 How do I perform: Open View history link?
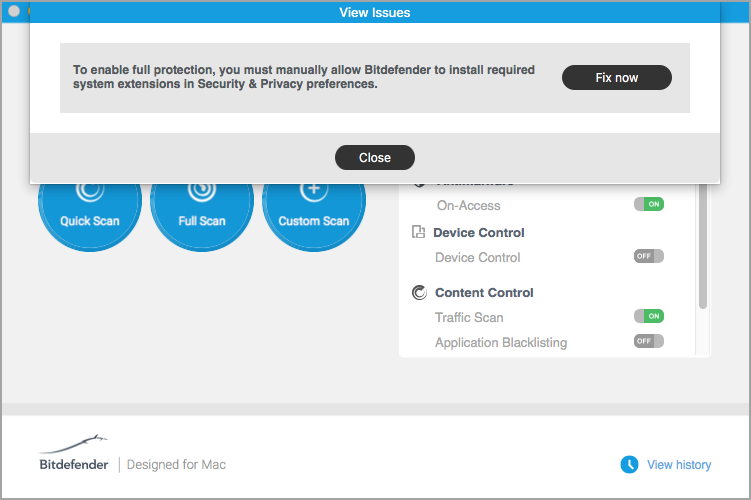click(x=679, y=465)
